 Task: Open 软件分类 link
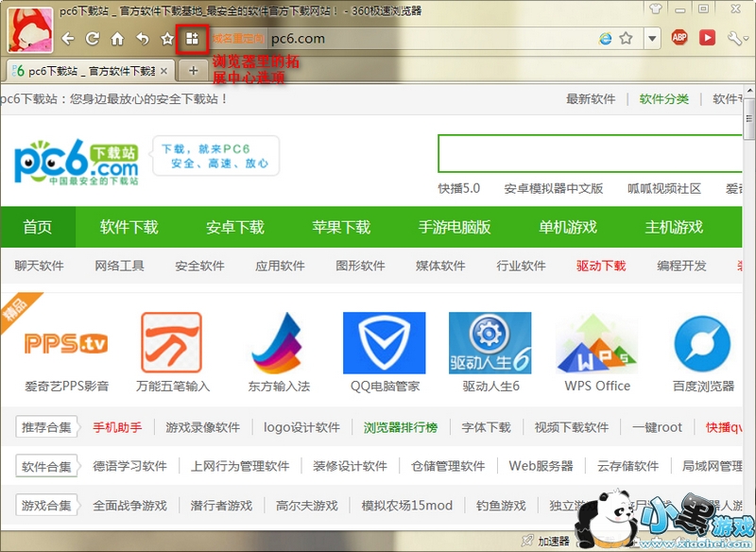664,99
